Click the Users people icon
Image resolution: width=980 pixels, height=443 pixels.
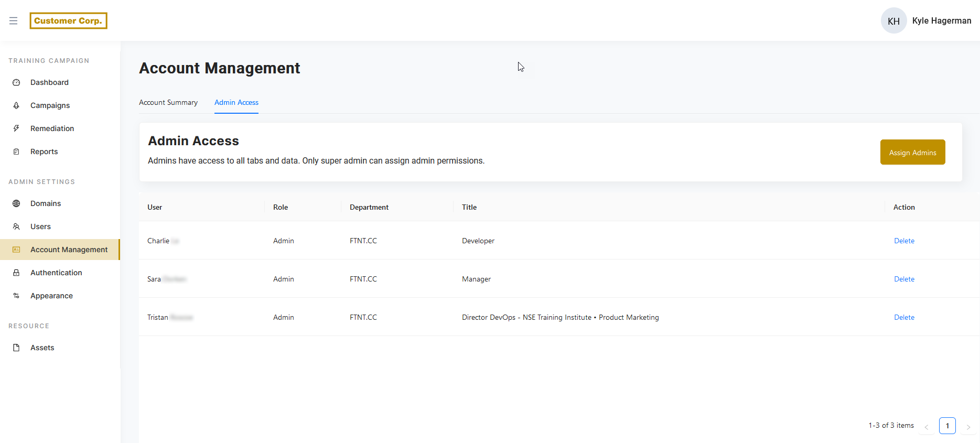pyautogui.click(x=16, y=226)
